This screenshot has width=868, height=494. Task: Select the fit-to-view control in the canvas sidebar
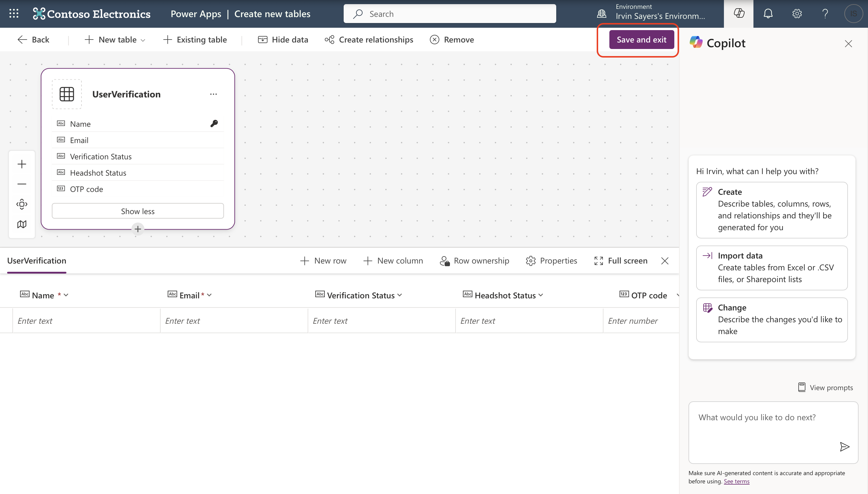(21, 204)
